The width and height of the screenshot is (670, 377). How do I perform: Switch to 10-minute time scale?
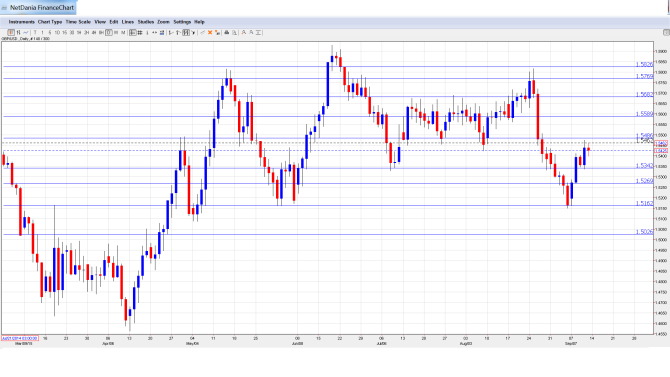point(57,32)
